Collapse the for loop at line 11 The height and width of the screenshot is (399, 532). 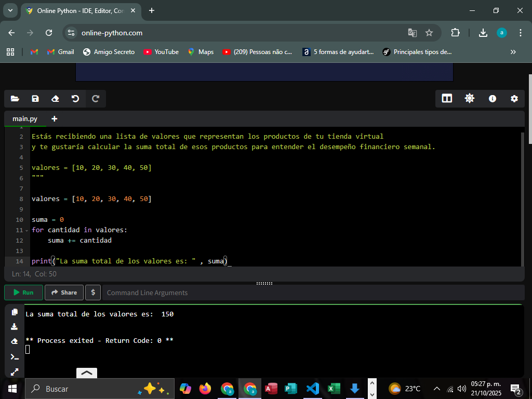(26, 230)
